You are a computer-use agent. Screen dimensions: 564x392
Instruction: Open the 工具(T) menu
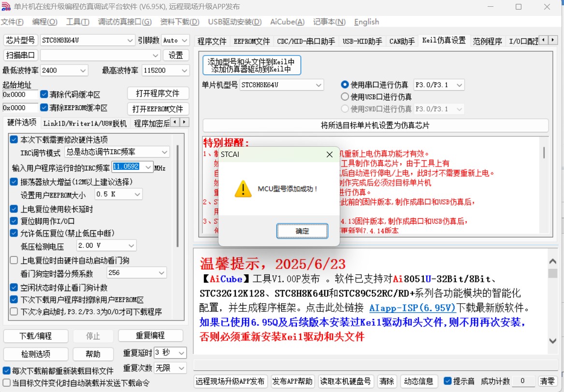pos(78,22)
